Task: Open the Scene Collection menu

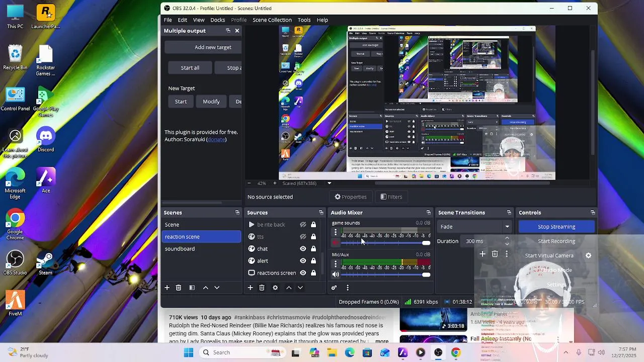Action: coord(272,20)
